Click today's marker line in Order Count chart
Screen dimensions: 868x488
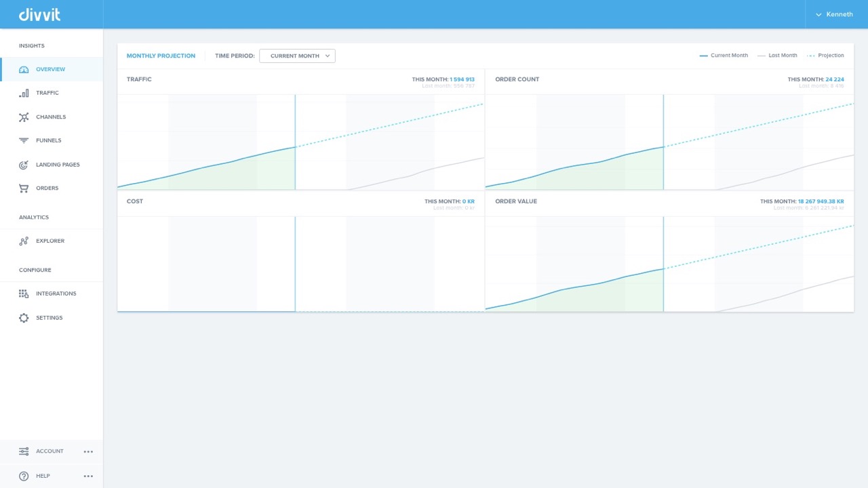(x=663, y=142)
